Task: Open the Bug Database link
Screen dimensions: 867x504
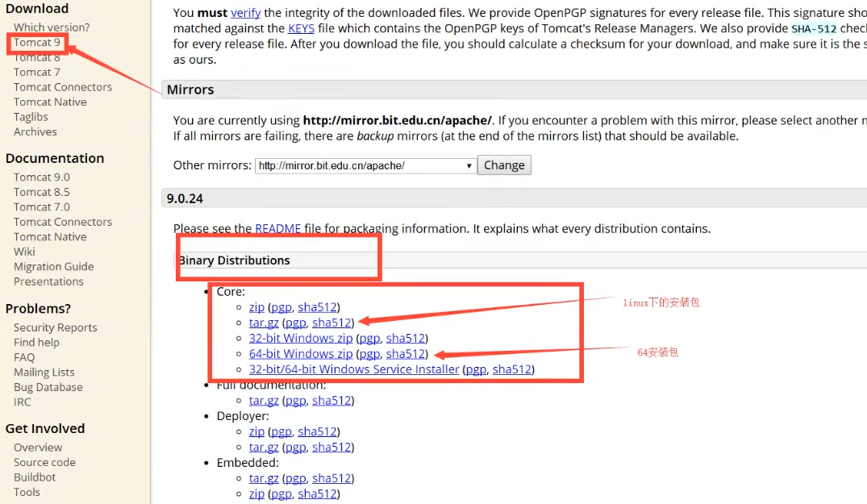Action: [48, 387]
